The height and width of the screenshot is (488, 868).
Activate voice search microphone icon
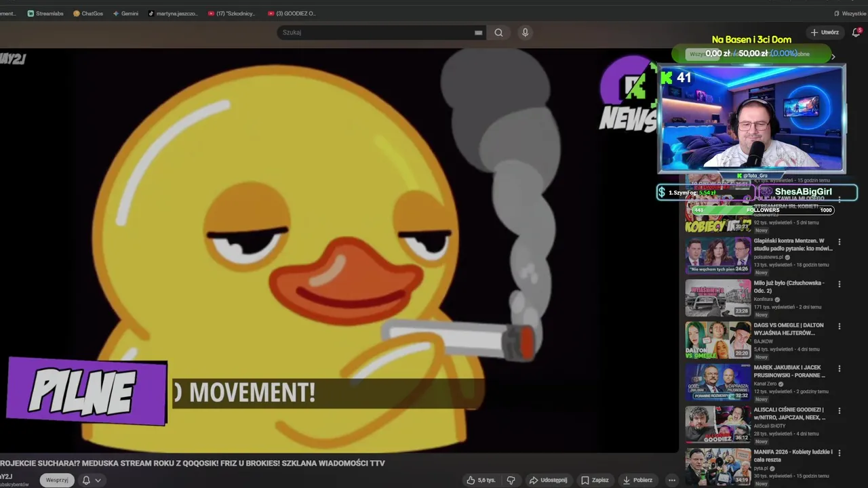[x=525, y=33]
